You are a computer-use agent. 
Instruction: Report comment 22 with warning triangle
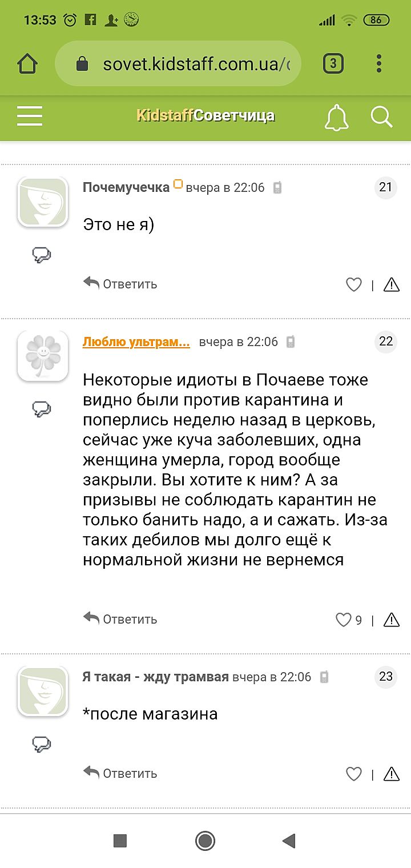click(x=392, y=620)
